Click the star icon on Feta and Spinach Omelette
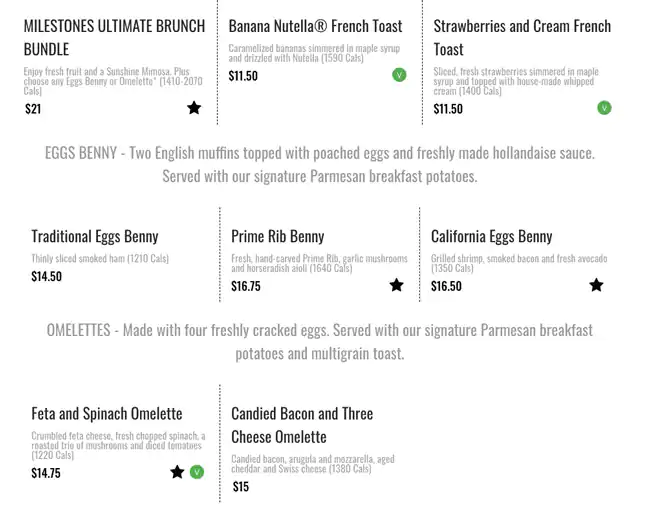Viewport: 650px width, 513px height. point(177,472)
